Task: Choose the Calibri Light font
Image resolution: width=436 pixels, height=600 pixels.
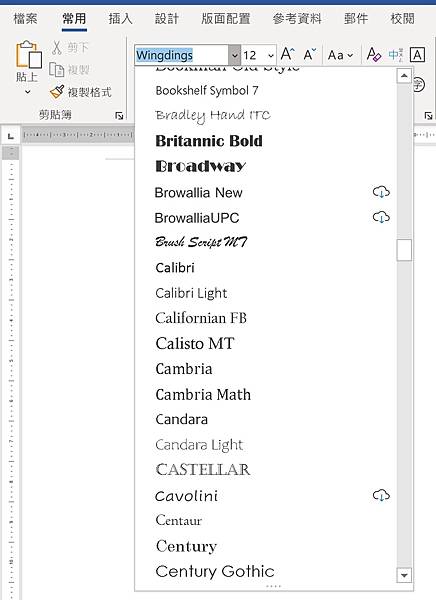Action: click(266, 293)
